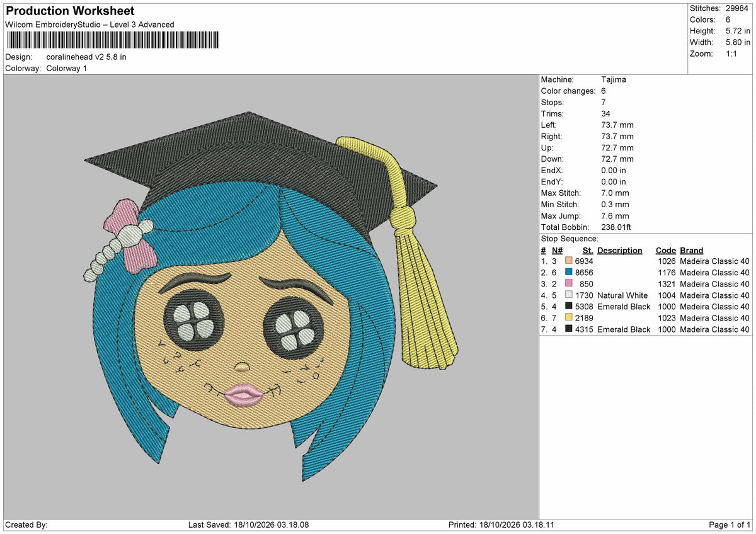Screen dimensions: 756x534
Task: Click the Zoom value 1:1
Action: point(732,54)
